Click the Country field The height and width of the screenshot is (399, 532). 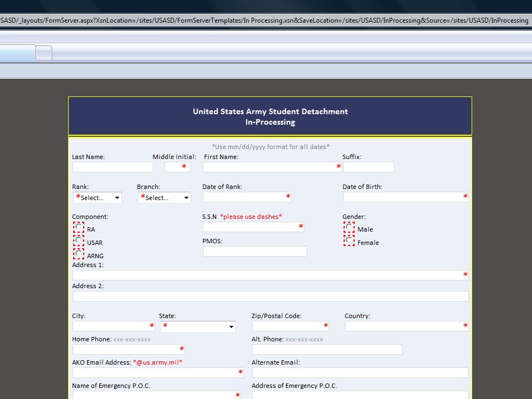[x=407, y=326]
